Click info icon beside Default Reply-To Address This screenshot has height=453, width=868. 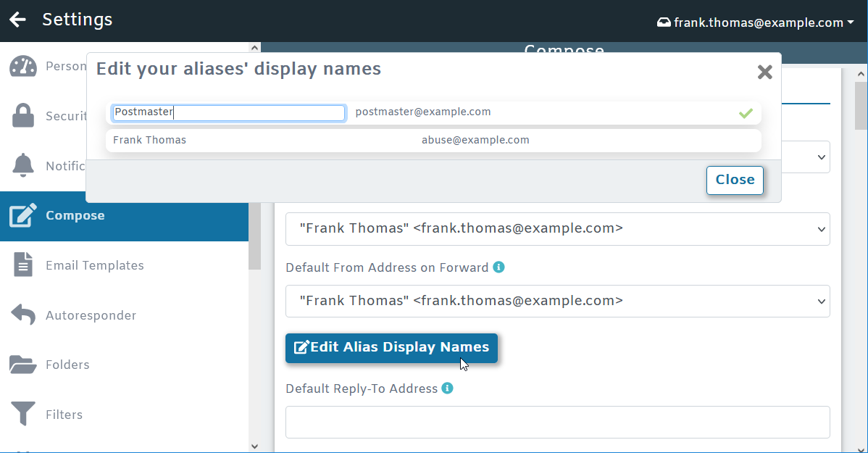tap(448, 388)
